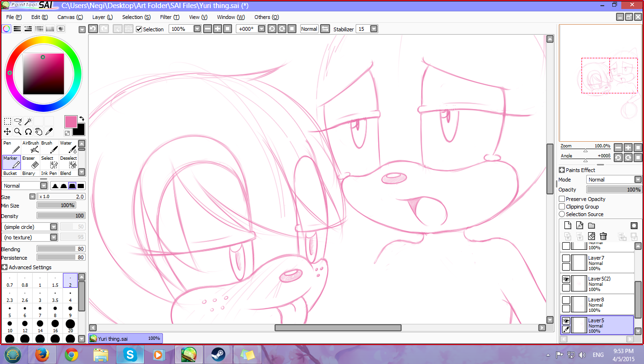
Task: Open the Window menu
Action: click(231, 17)
